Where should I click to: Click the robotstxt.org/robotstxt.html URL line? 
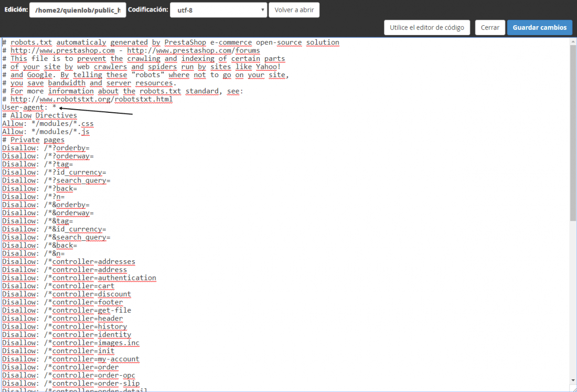pyautogui.click(x=88, y=99)
